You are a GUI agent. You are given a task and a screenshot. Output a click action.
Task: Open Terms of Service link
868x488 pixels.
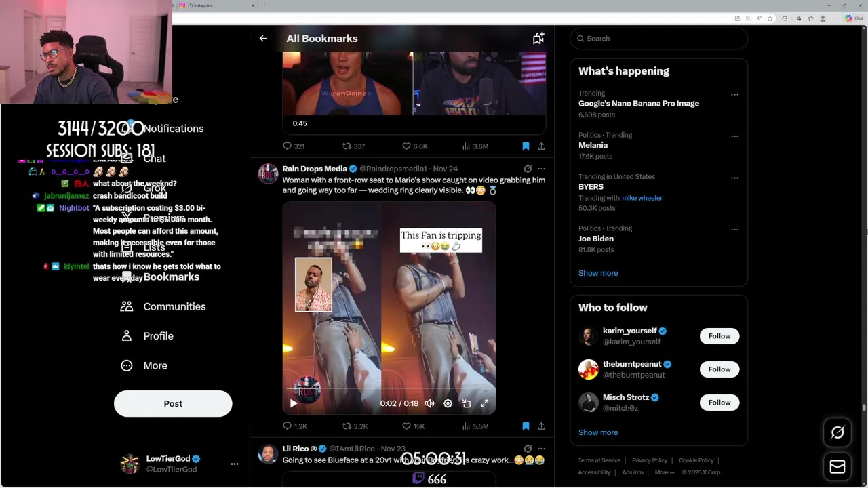tap(599, 460)
